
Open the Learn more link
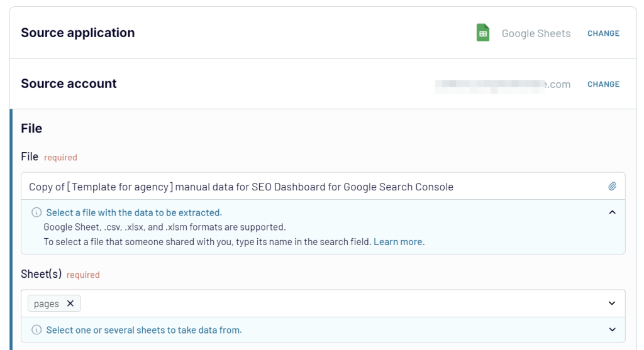point(397,242)
